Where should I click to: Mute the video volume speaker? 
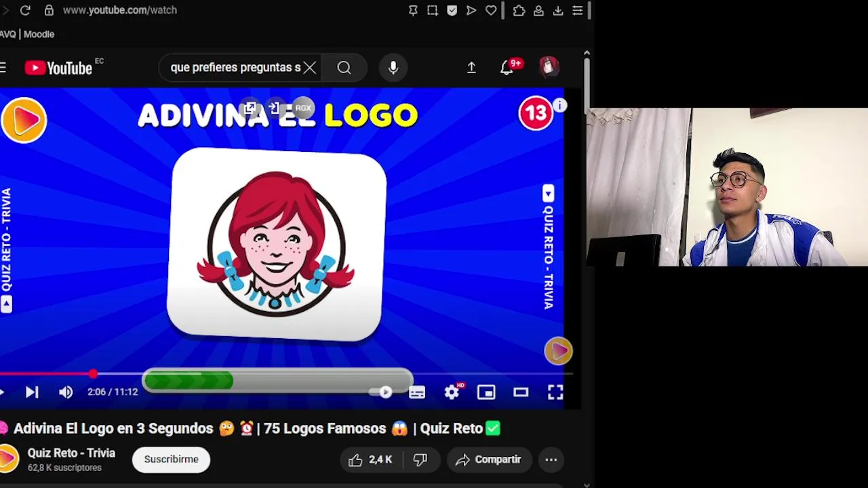pos(66,392)
